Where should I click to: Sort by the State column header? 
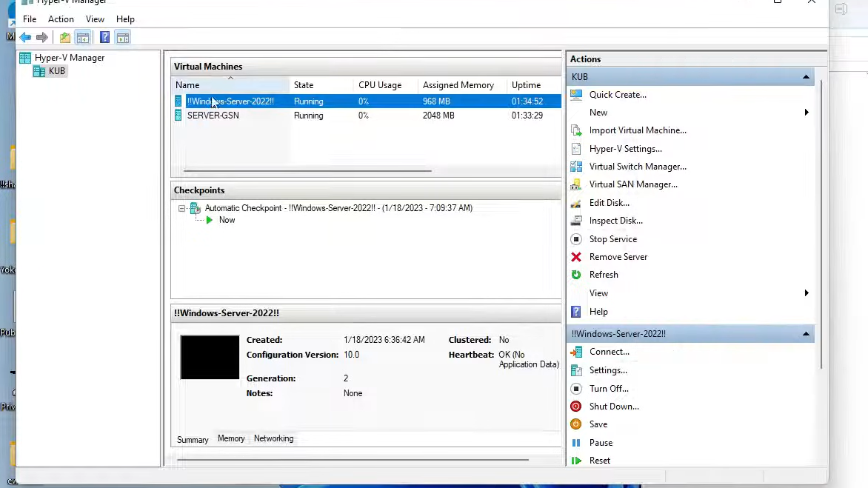click(321, 85)
